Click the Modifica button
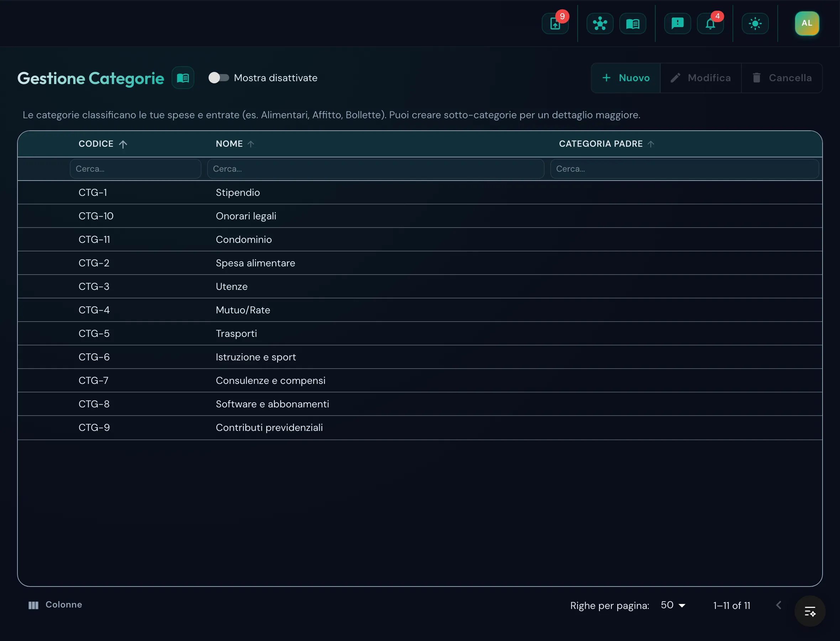This screenshot has height=641, width=840. 700,78
